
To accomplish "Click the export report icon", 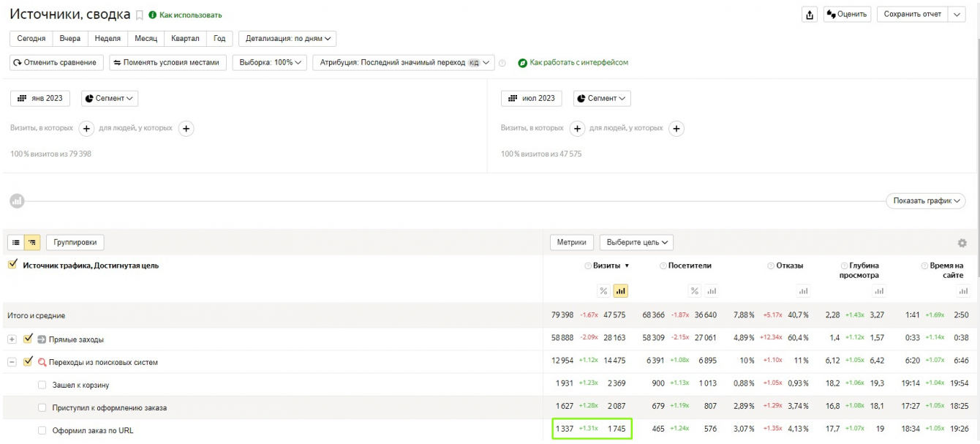I will (810, 15).
